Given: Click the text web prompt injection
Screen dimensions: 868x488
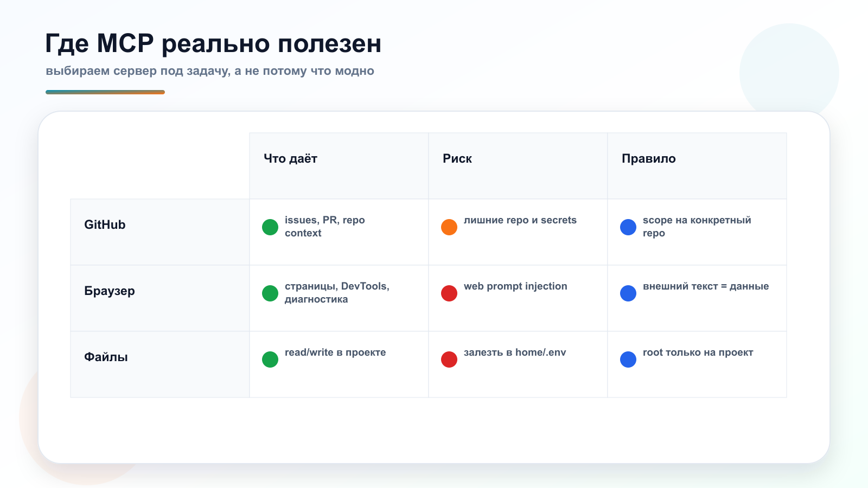Looking at the screenshot, I should point(515,286).
